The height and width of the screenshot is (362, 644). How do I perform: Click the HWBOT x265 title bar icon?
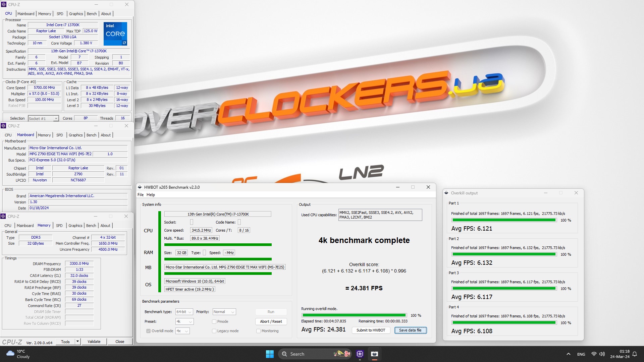tap(140, 187)
